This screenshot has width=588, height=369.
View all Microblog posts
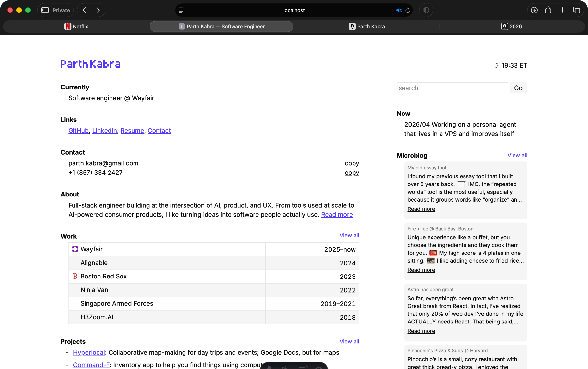(517, 155)
